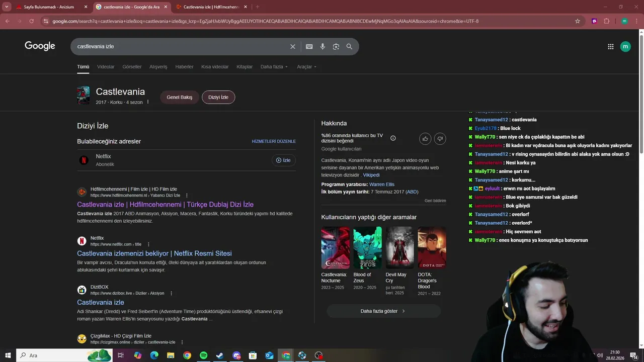The image size is (644, 362).
Task: Open Devil May Cry thumbnail
Action: click(399, 247)
